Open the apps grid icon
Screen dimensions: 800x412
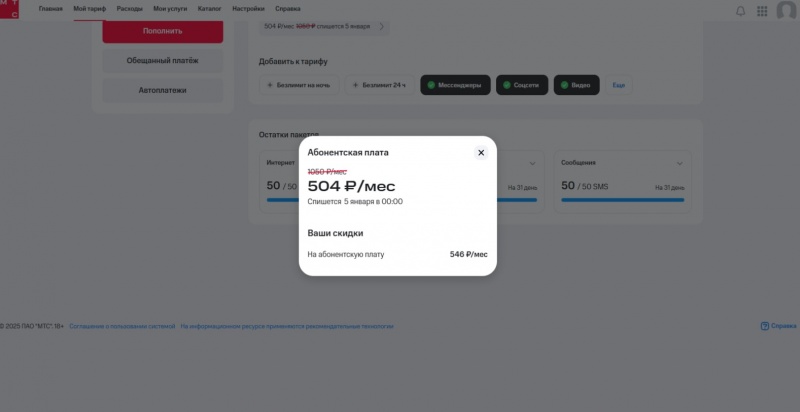pos(762,11)
